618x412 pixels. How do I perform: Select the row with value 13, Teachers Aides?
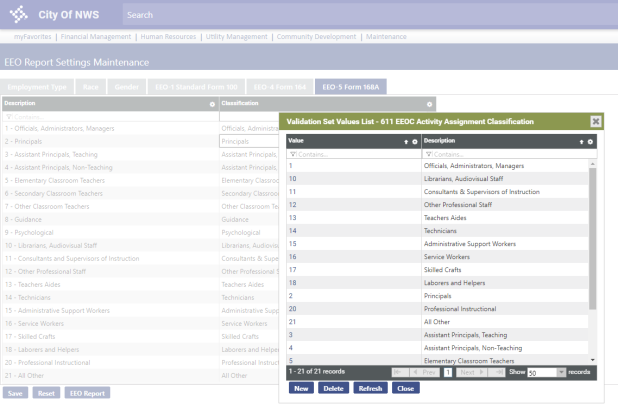(440, 217)
